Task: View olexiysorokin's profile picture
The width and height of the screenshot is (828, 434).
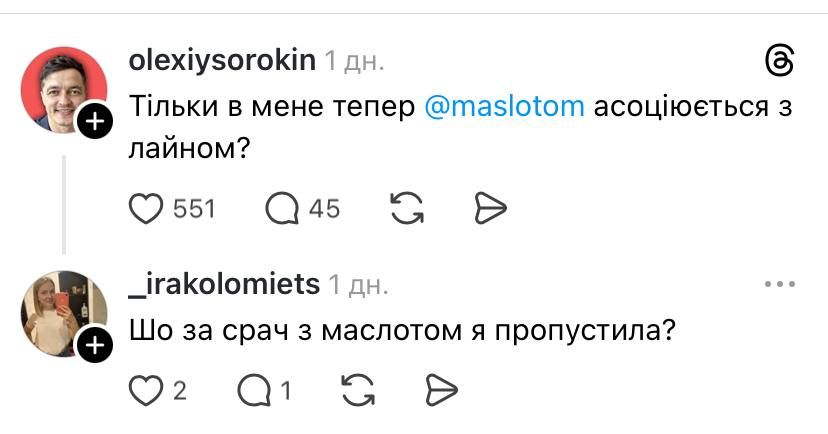Action: pos(62,90)
